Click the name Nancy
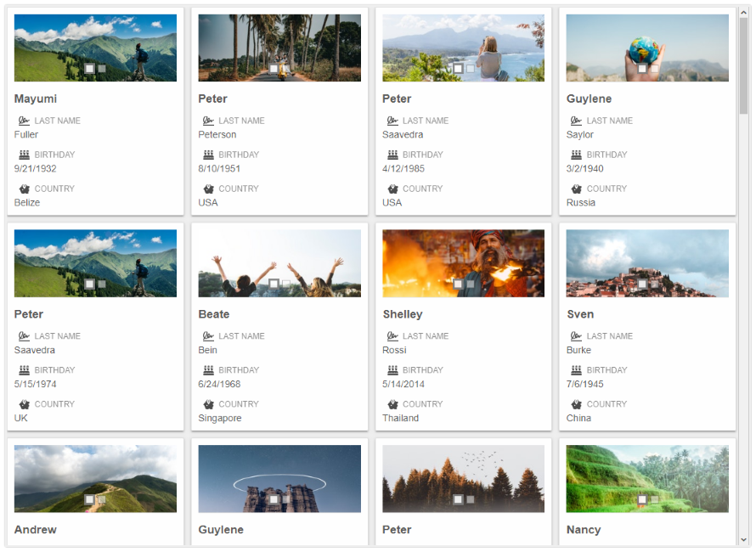The height and width of the screenshot is (552, 756). pyautogui.click(x=584, y=530)
